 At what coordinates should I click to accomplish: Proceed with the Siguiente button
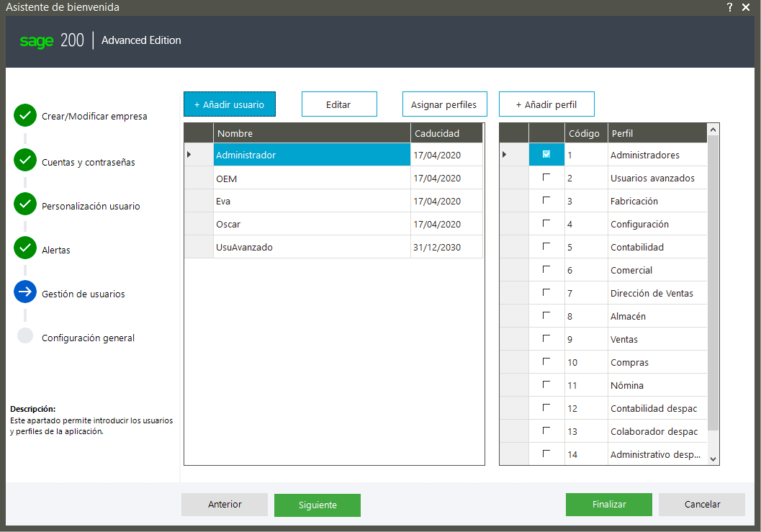tap(318, 505)
